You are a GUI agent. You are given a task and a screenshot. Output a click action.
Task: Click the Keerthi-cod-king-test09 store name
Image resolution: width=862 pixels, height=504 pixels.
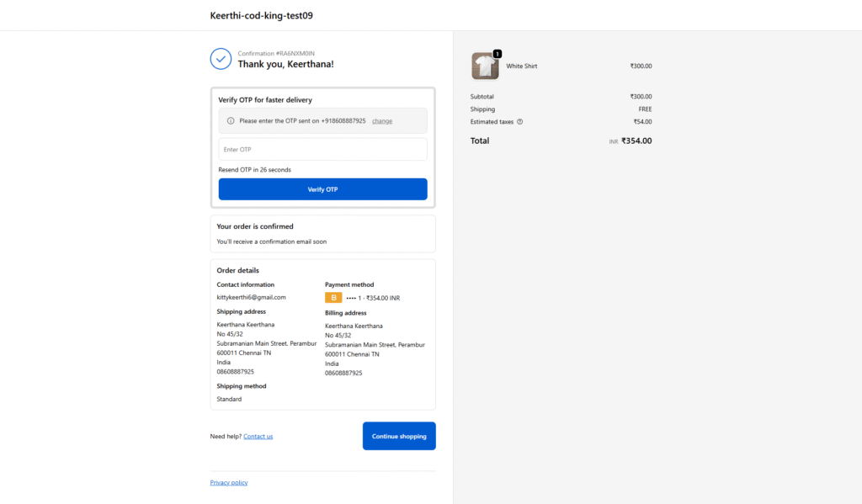262,15
